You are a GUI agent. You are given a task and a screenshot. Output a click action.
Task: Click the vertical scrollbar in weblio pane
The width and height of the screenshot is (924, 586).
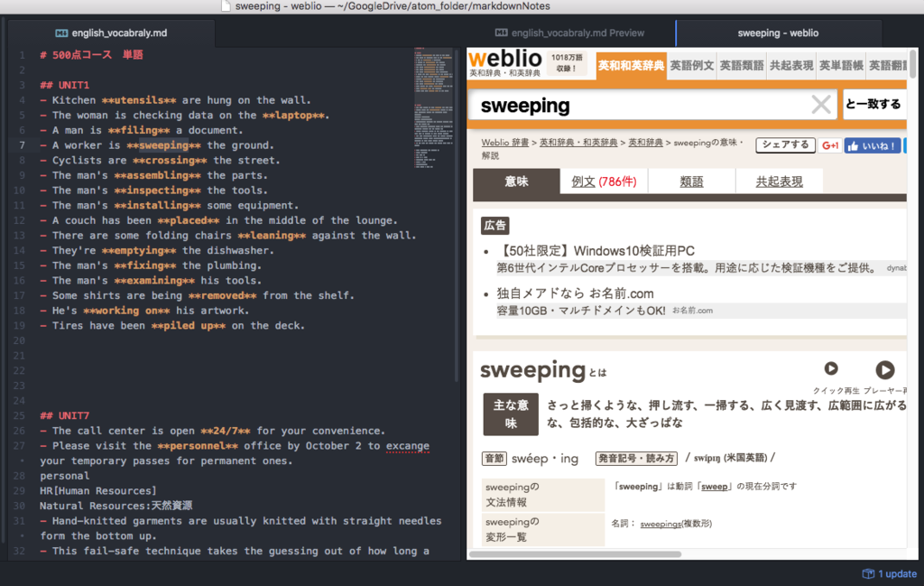913,64
